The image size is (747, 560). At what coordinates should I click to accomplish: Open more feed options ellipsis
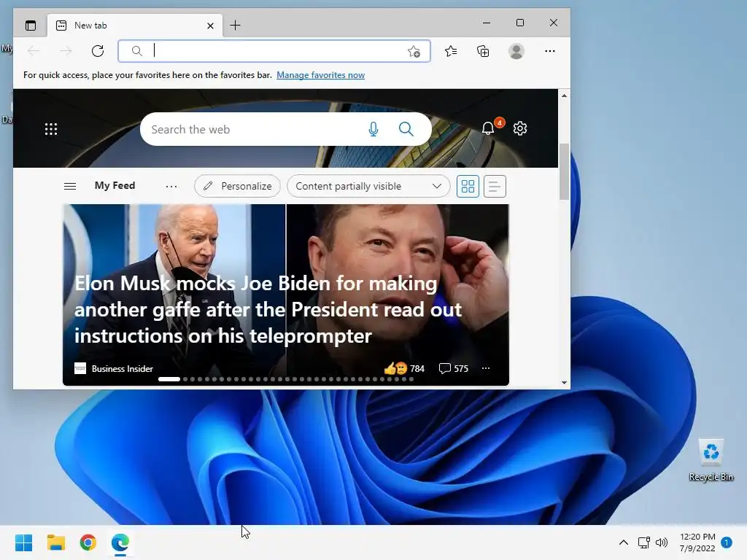171,187
